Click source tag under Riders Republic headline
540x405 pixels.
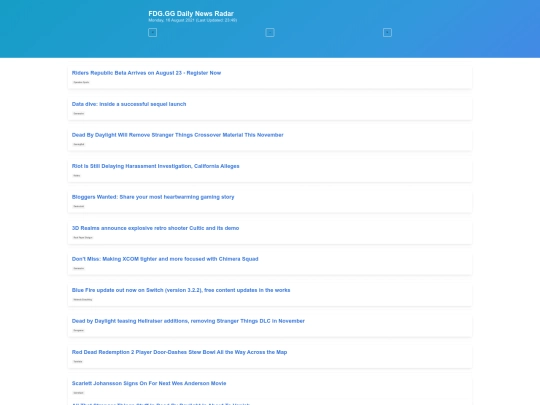point(81,82)
